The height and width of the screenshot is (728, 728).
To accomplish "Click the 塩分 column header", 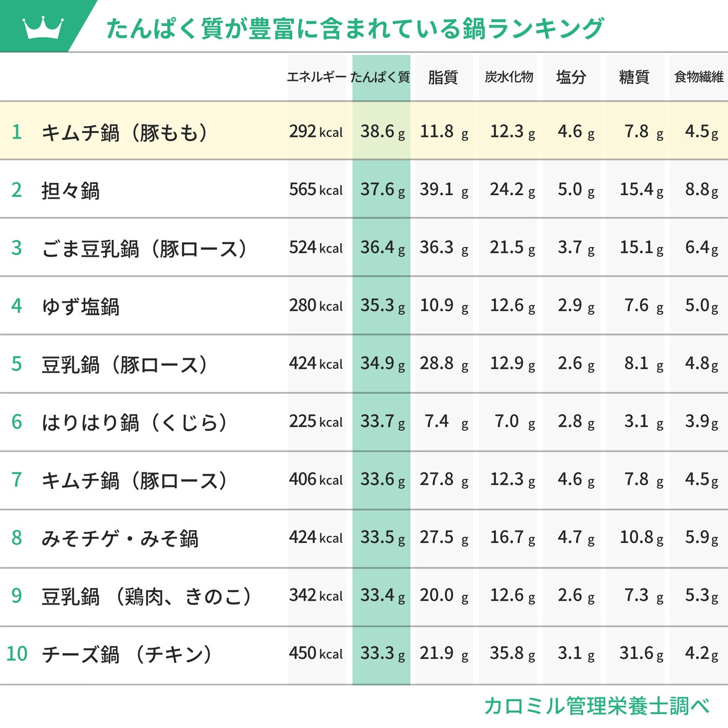I will (571, 77).
